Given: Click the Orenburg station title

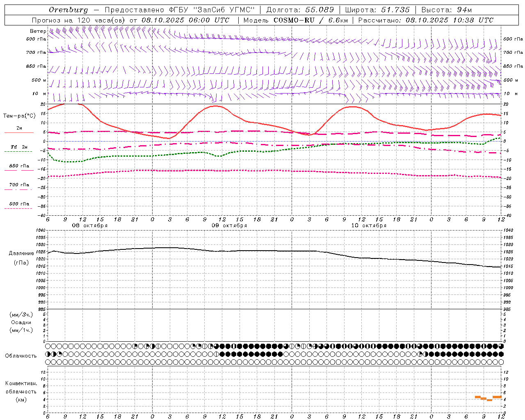Looking at the screenshot, I should click(x=68, y=10).
